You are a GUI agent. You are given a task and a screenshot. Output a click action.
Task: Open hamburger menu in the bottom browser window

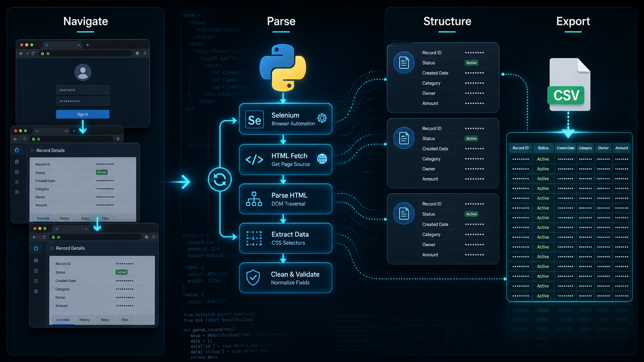tap(154, 237)
